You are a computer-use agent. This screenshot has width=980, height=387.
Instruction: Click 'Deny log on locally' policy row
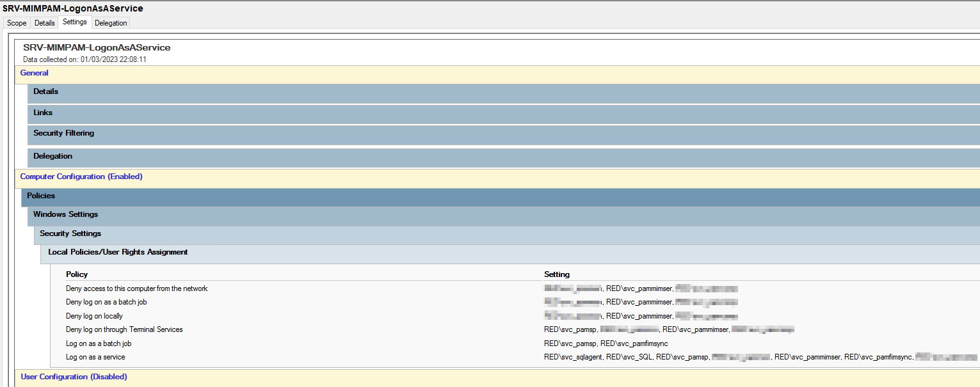(x=94, y=316)
